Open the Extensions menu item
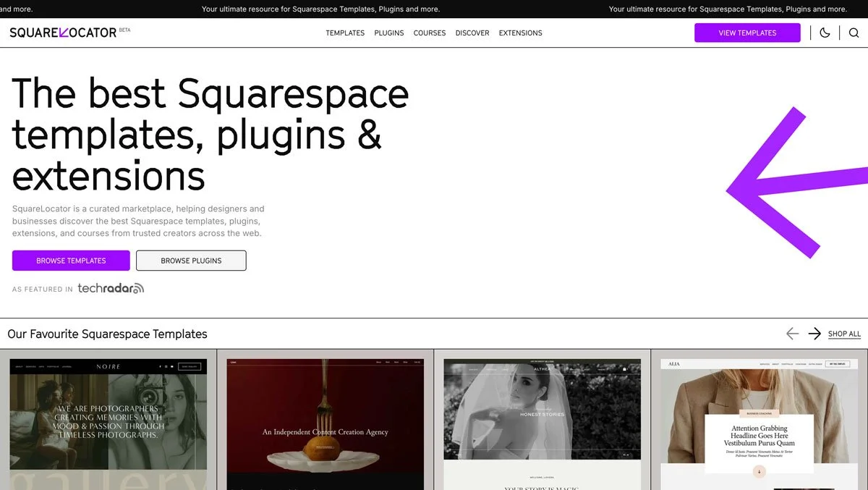The width and height of the screenshot is (868, 490). point(520,33)
